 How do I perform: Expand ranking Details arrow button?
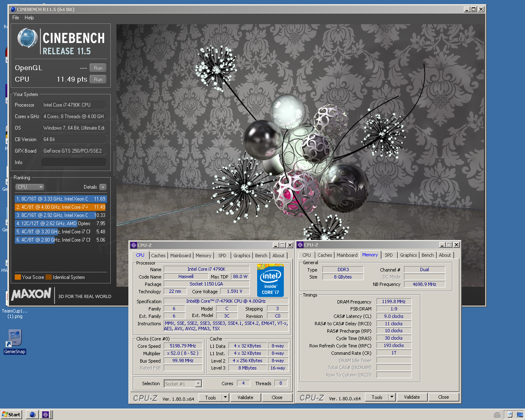103,187
